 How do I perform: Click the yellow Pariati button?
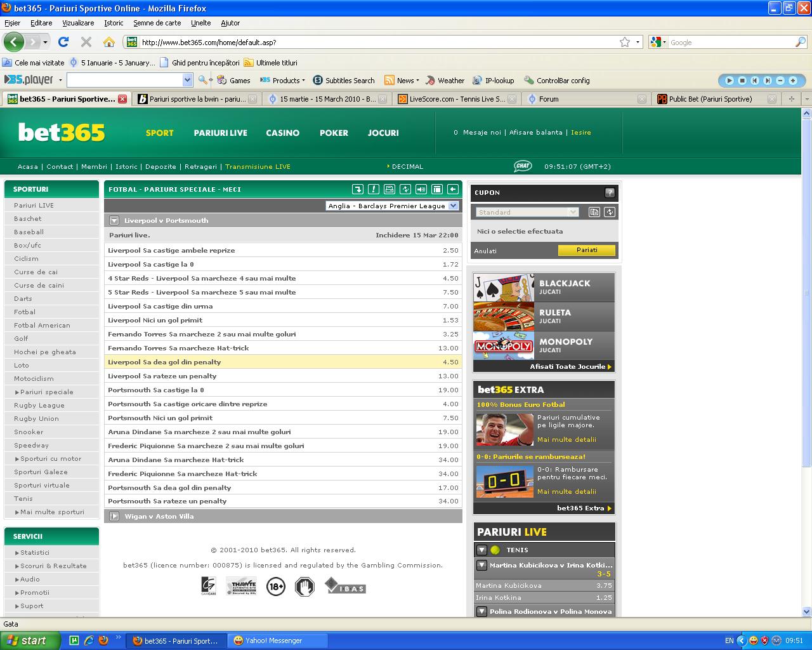coord(587,250)
